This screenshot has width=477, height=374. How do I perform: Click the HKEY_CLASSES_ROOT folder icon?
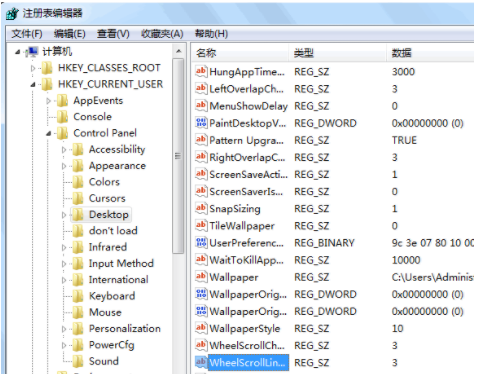pyautogui.click(x=47, y=68)
